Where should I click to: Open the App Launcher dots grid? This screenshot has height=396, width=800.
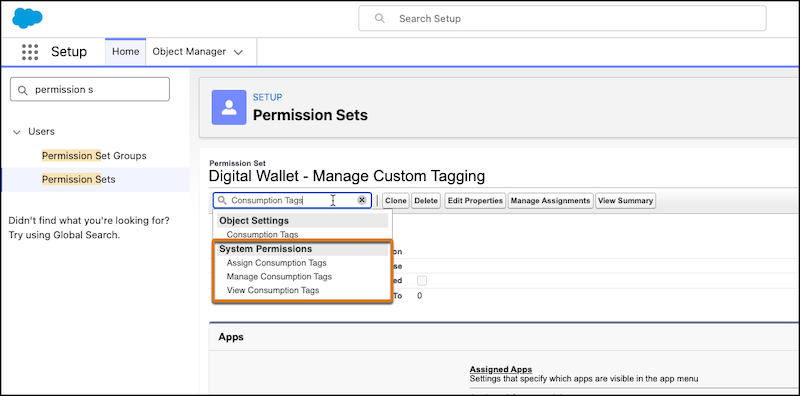pyautogui.click(x=30, y=52)
